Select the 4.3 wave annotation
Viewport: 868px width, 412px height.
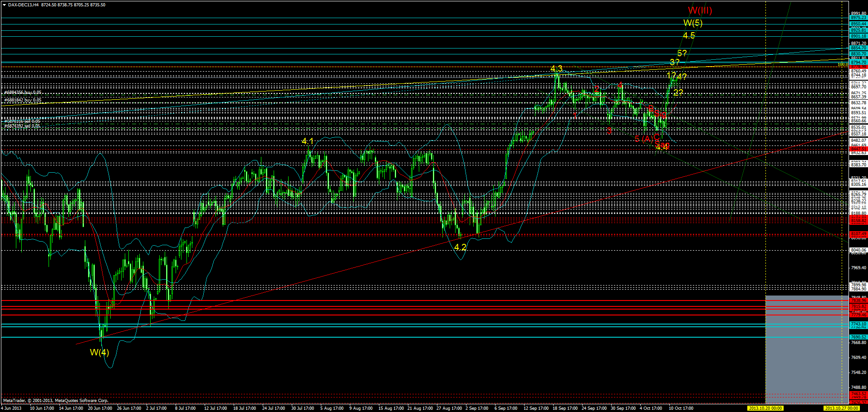(557, 68)
